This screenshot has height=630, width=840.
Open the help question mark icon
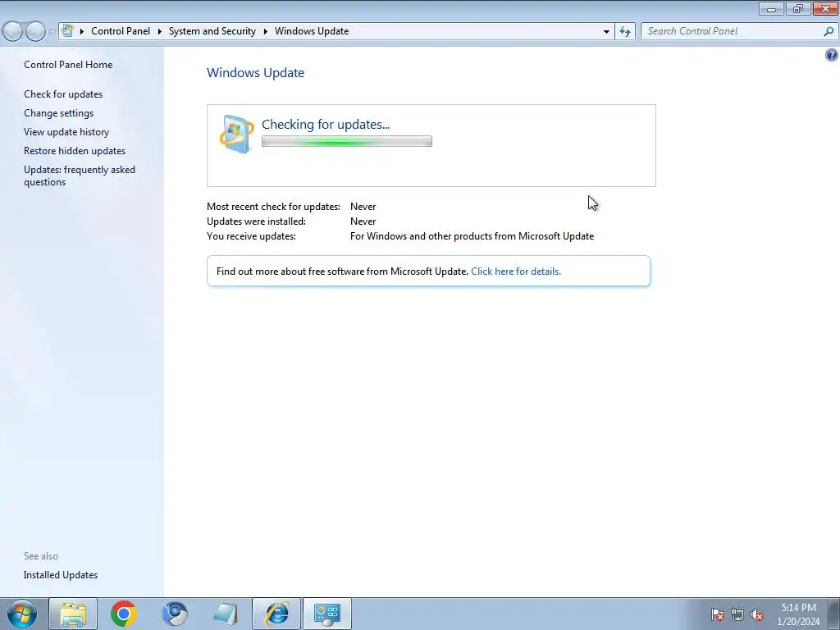(832, 55)
